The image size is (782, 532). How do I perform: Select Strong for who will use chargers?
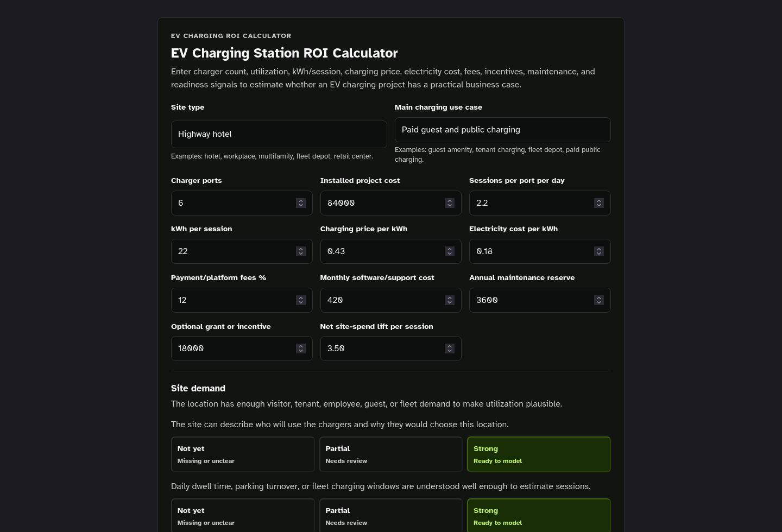click(539, 454)
